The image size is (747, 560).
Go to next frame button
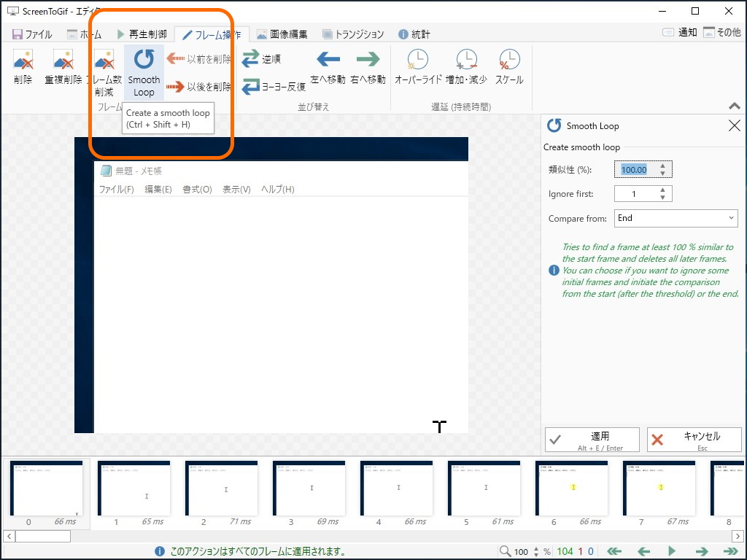point(701,551)
